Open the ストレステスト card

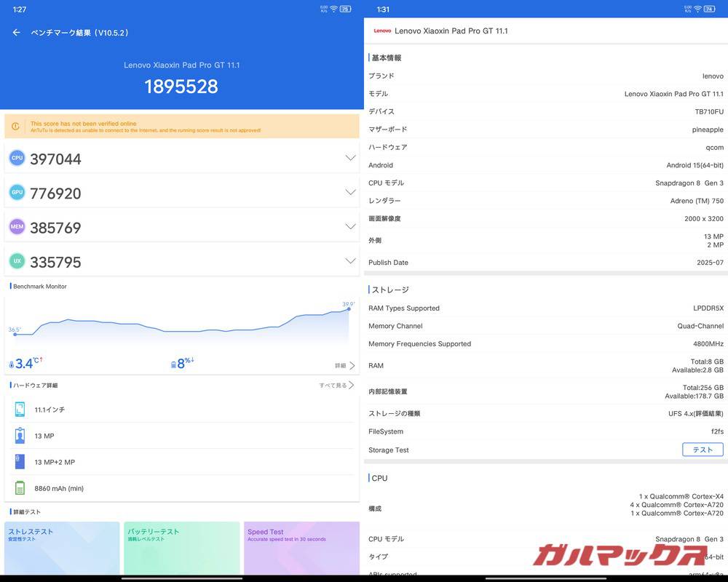pyautogui.click(x=62, y=548)
